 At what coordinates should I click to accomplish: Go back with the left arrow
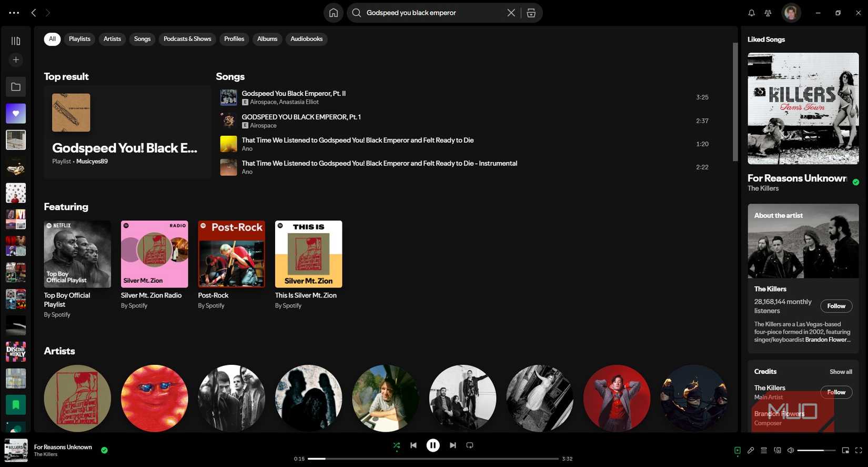click(34, 13)
